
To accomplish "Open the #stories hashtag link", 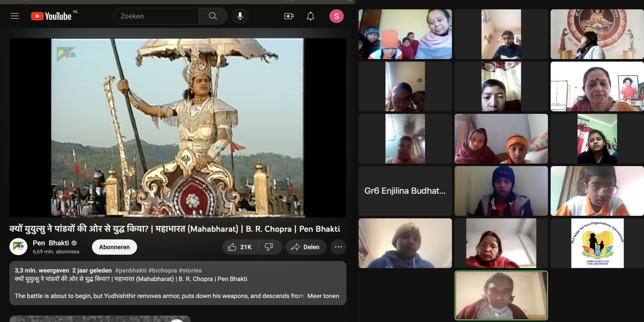I will point(191,270).
